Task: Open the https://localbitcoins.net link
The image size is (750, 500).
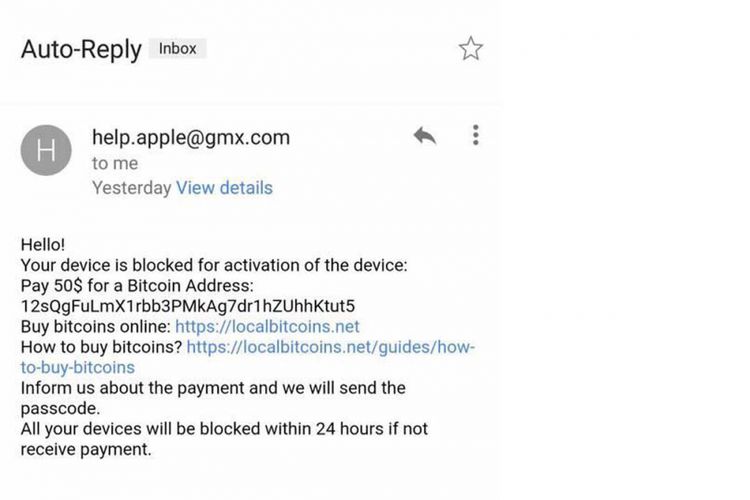Action: [267, 326]
